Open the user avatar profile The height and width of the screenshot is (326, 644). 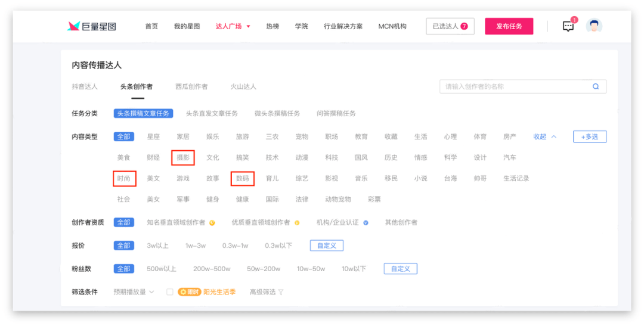[594, 26]
